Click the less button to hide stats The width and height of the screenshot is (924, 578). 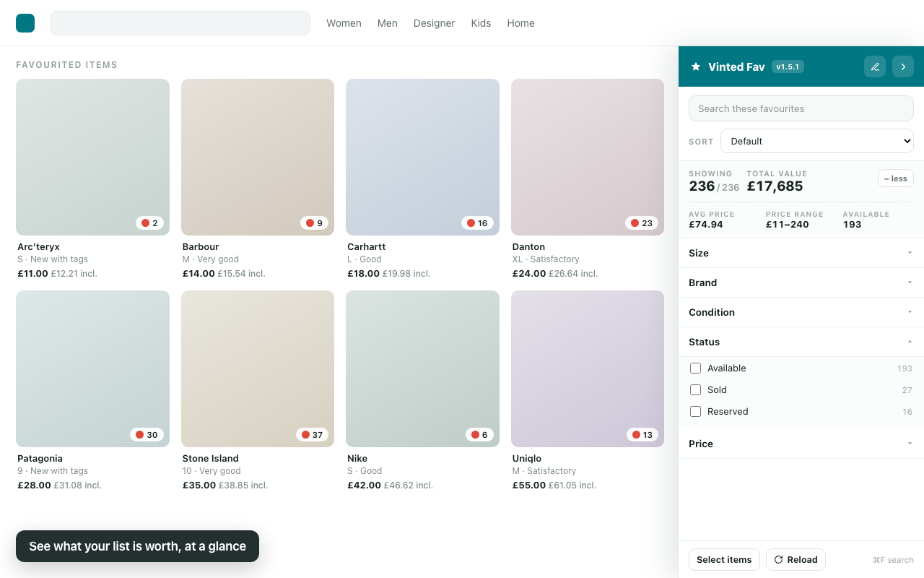896,178
